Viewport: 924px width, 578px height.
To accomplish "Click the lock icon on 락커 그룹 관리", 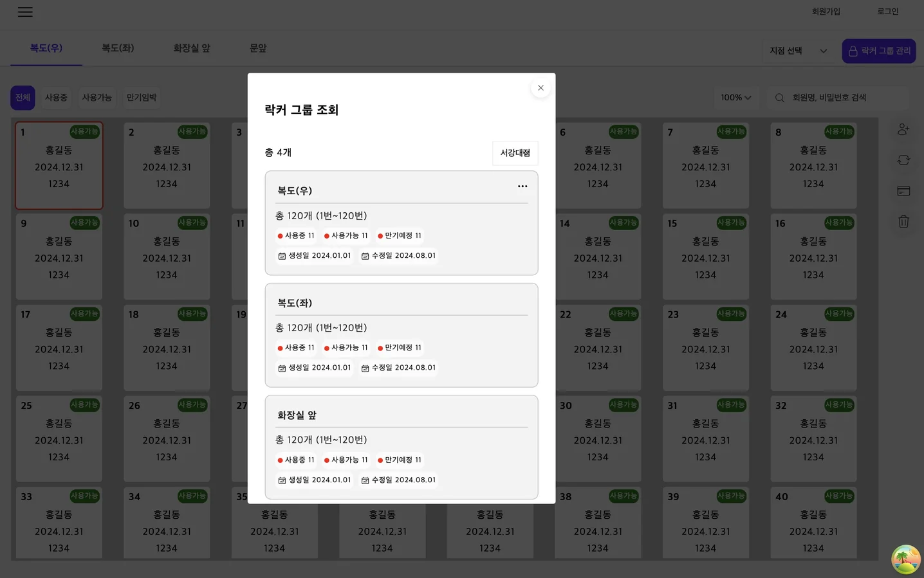I will coord(853,51).
